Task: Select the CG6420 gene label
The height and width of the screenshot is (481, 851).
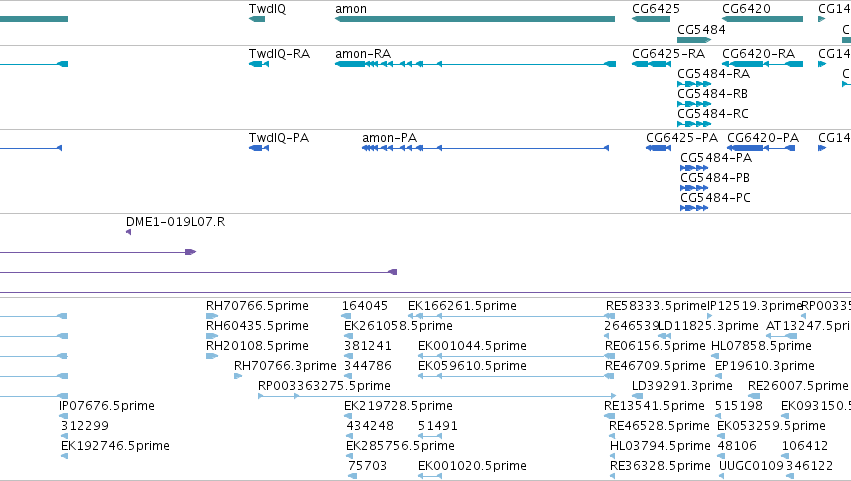Action: coord(746,9)
